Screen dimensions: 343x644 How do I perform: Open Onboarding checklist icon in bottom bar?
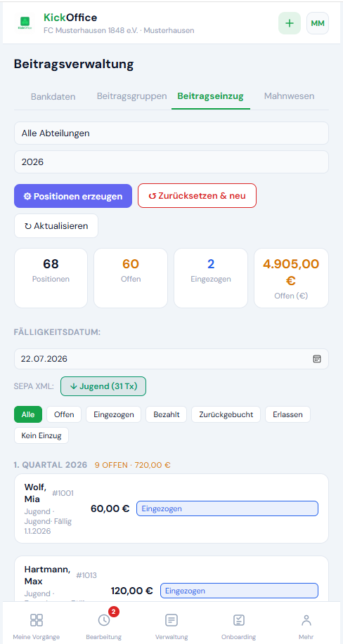click(x=238, y=626)
